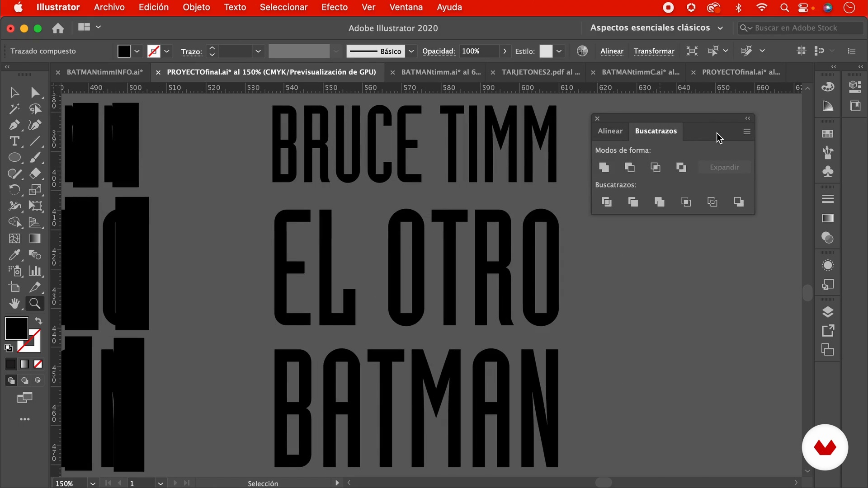Screen dimensions: 868x488
Task: Enable Draw Behind mode
Action: coord(24,380)
